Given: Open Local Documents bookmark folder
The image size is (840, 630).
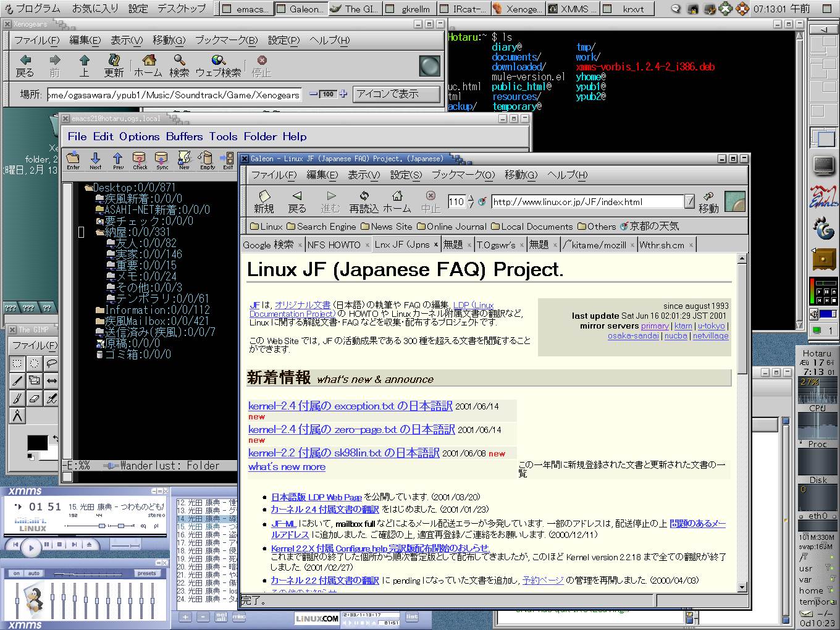Looking at the screenshot, I should [532, 227].
